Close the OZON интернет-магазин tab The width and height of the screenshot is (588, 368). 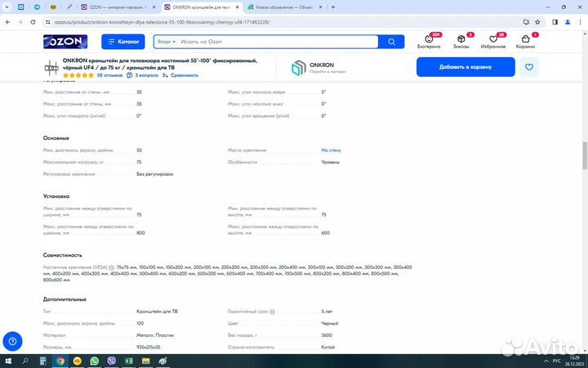154,7
